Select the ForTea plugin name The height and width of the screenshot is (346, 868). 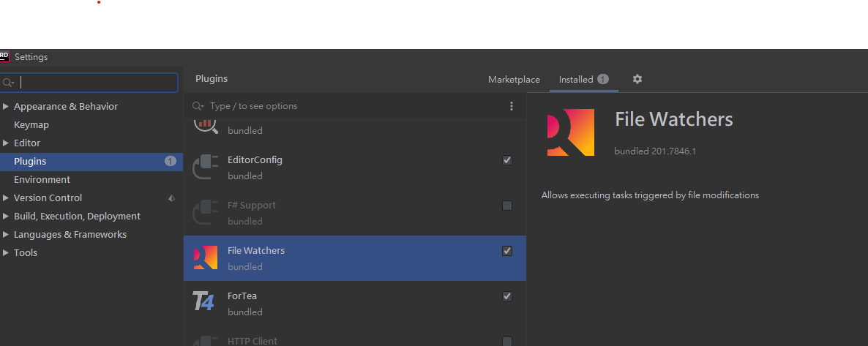(242, 296)
